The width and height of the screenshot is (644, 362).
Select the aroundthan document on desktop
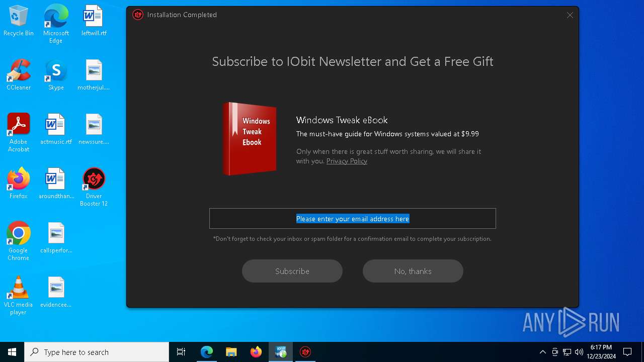[56, 184]
